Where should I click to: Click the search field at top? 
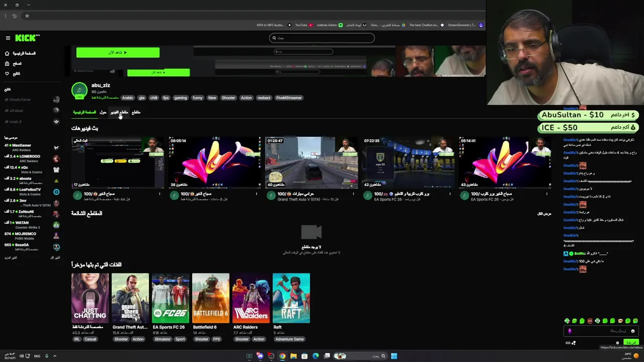(x=322, y=38)
